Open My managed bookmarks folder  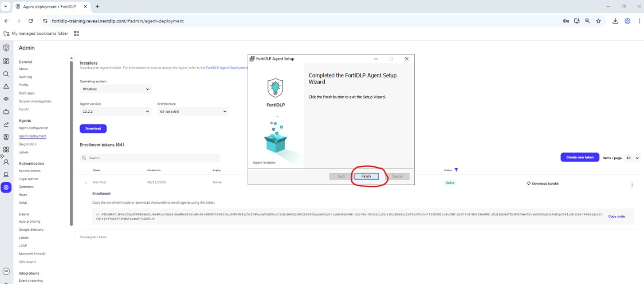point(36,33)
